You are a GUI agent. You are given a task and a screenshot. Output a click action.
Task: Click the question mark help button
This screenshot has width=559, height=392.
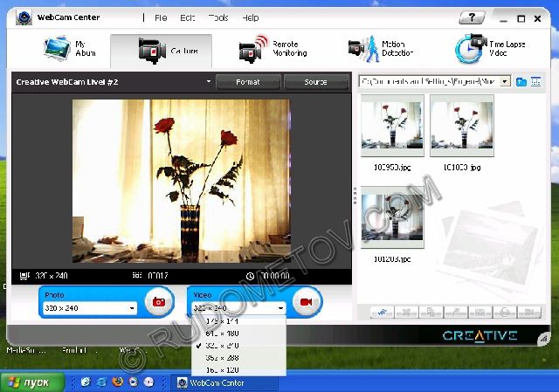(x=472, y=17)
